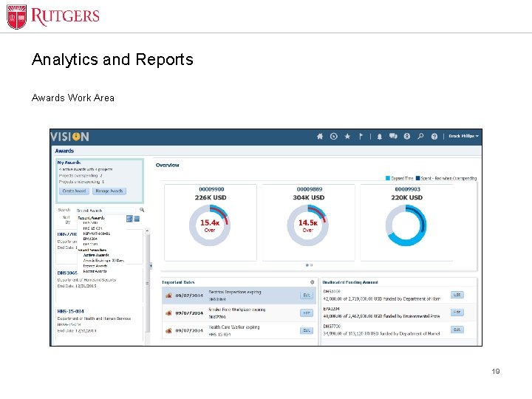Open Important Dates settings gear

click(x=312, y=282)
